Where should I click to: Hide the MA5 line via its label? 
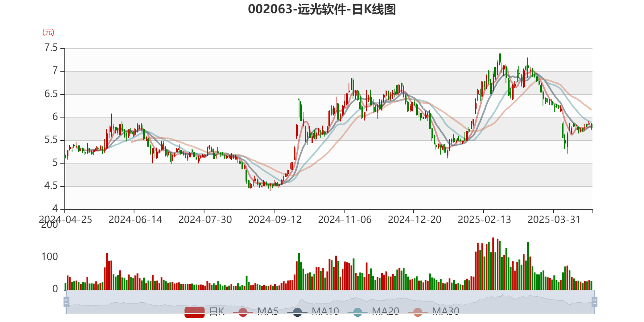(x=268, y=311)
